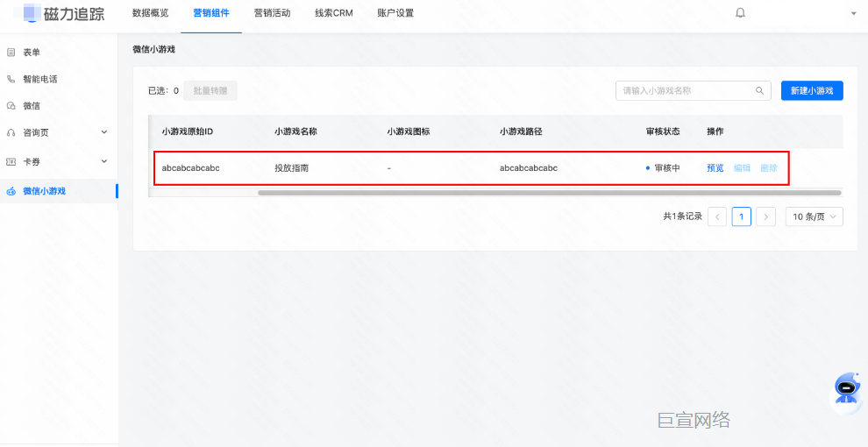This screenshot has height=447, width=868.
Task: Open the account dropdown arrow at top right
Action: (x=853, y=13)
